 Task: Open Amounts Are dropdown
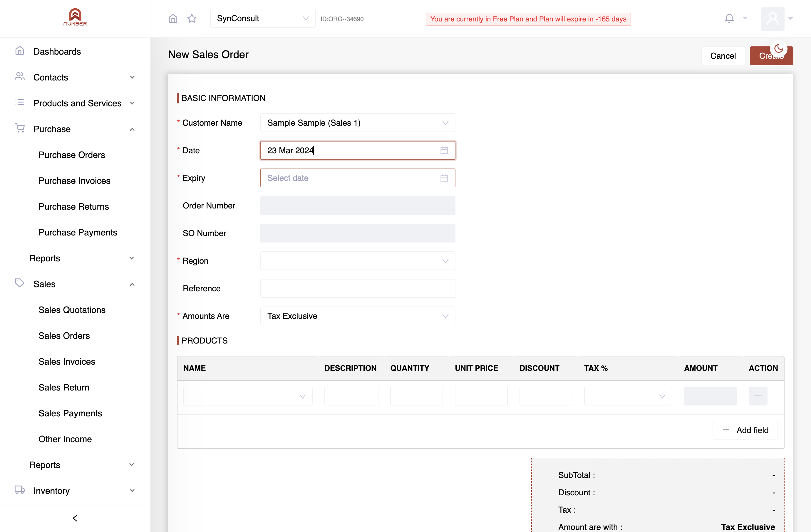click(357, 316)
